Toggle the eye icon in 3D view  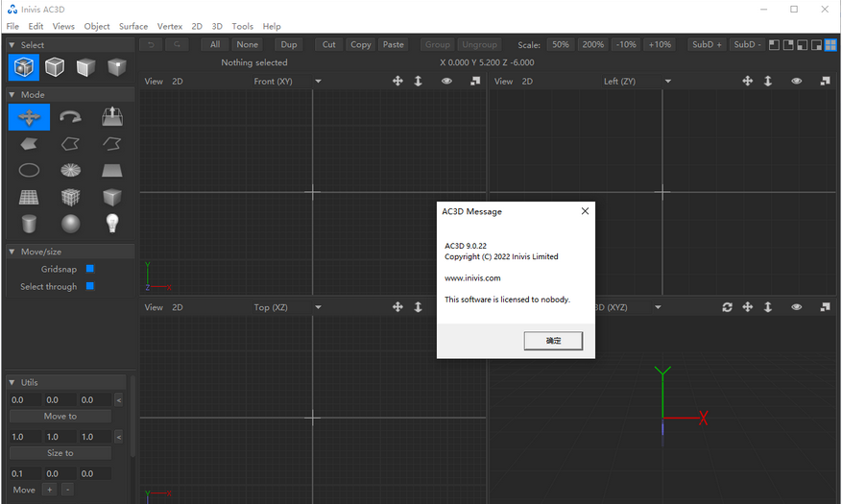click(x=797, y=307)
